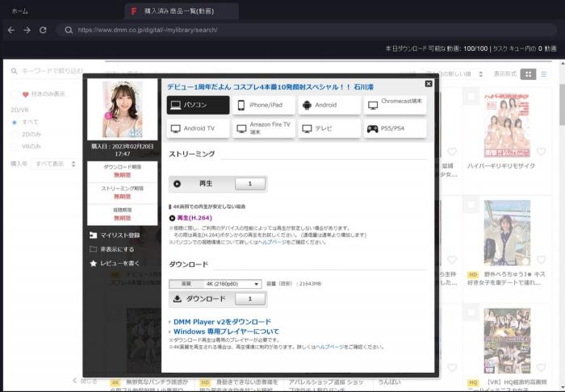
Task: Click the 【VR】HQ item thumbnail
Action: click(x=507, y=340)
